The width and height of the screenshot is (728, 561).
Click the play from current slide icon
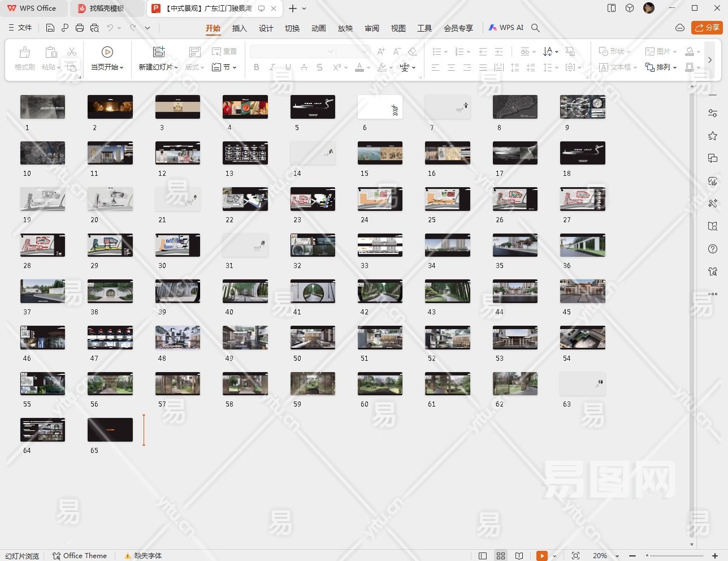(107, 52)
